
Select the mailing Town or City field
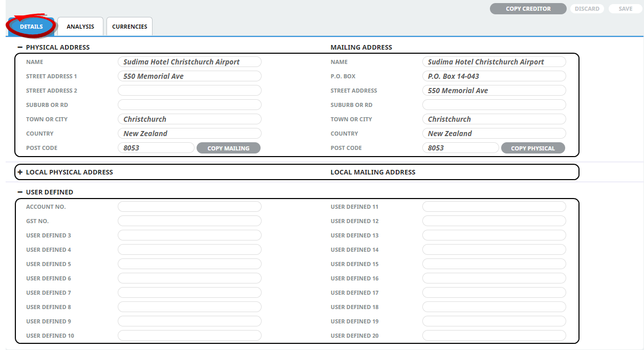point(494,119)
